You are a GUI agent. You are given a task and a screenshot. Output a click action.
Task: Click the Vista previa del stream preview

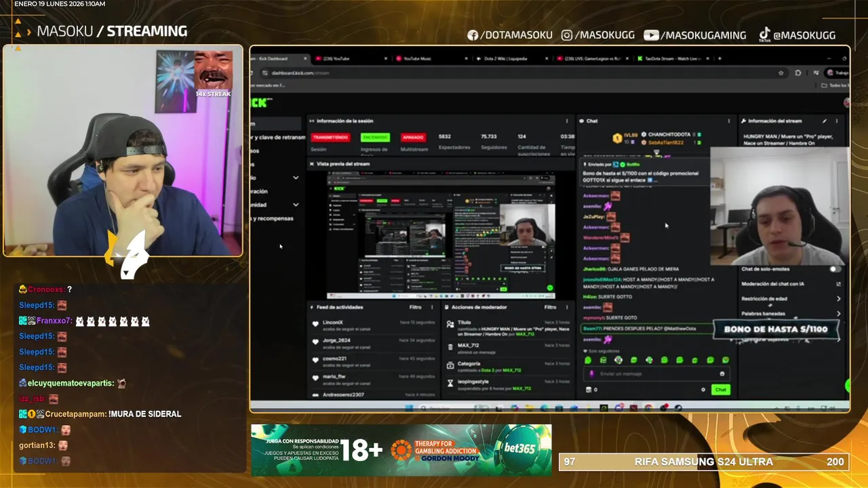[441, 235]
